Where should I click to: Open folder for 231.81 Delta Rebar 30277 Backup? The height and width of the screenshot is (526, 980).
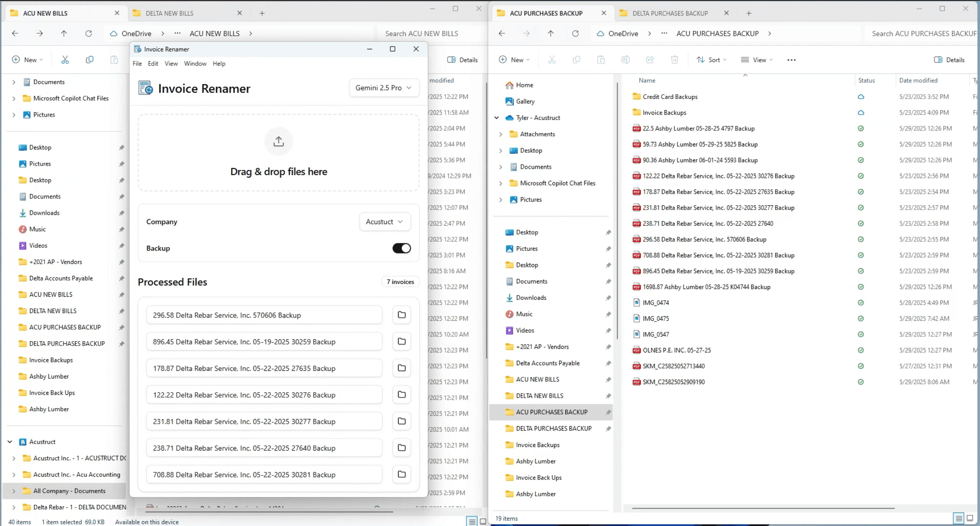click(401, 421)
